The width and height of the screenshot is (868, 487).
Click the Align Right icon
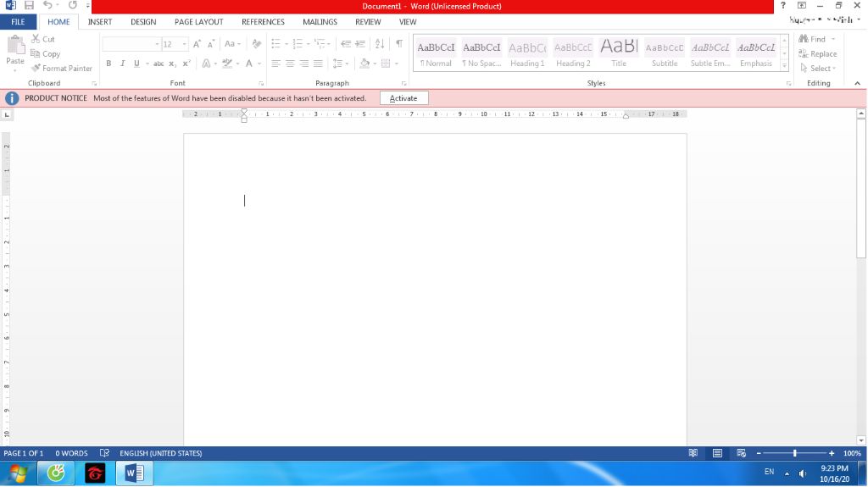(x=304, y=64)
